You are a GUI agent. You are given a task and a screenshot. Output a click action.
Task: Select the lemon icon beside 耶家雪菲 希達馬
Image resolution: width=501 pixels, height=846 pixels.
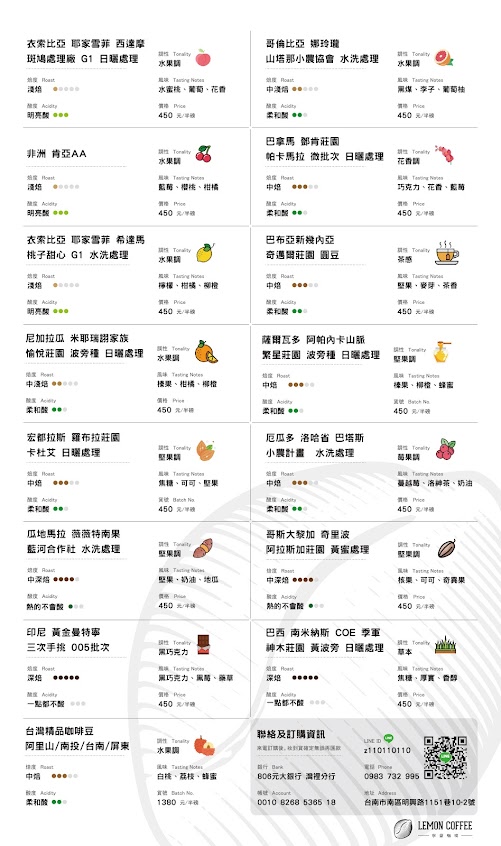point(205,253)
